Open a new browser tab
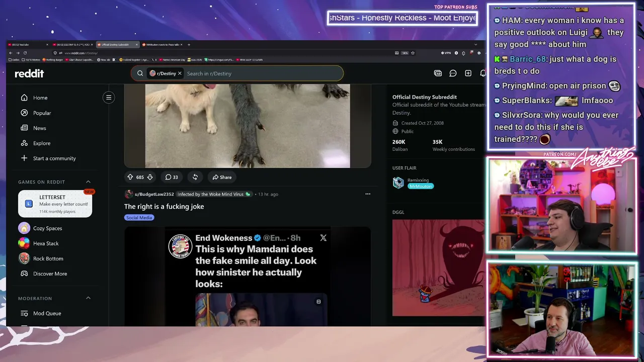This screenshot has height=362, width=644. pos(189,45)
